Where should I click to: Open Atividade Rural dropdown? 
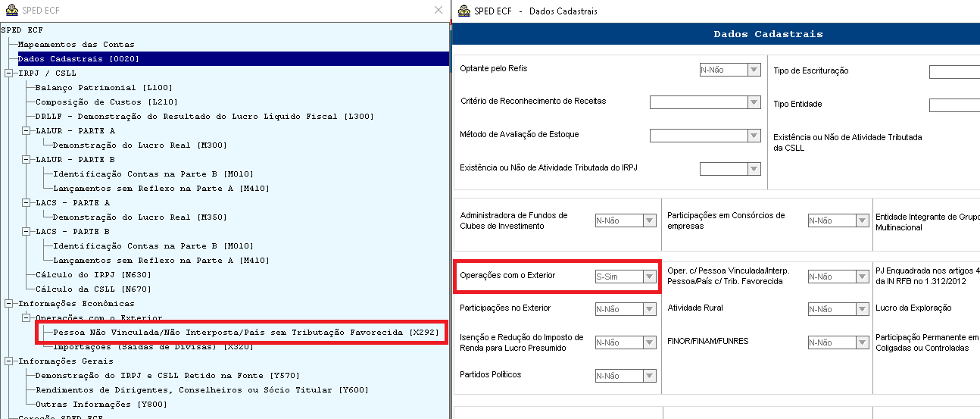point(862,309)
